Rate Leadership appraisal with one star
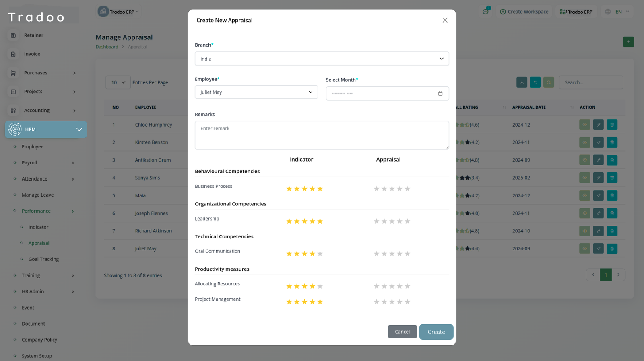 376,221
